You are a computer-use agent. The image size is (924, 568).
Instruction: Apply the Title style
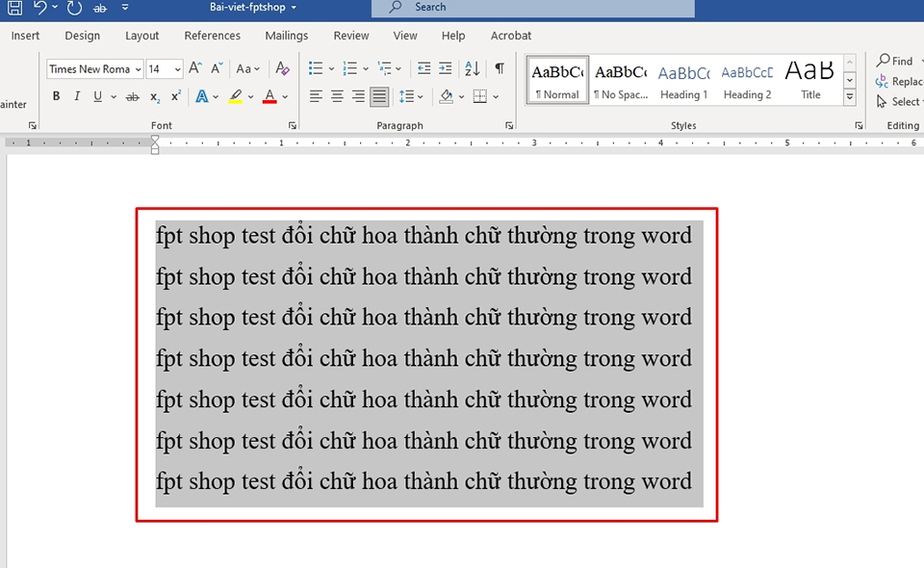coord(810,80)
